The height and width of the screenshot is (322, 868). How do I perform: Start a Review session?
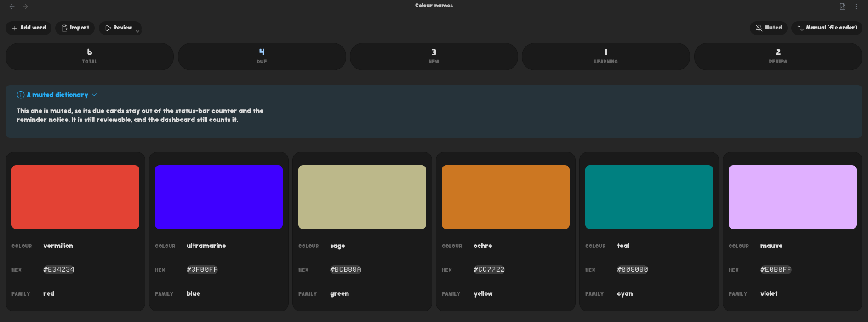(118, 28)
